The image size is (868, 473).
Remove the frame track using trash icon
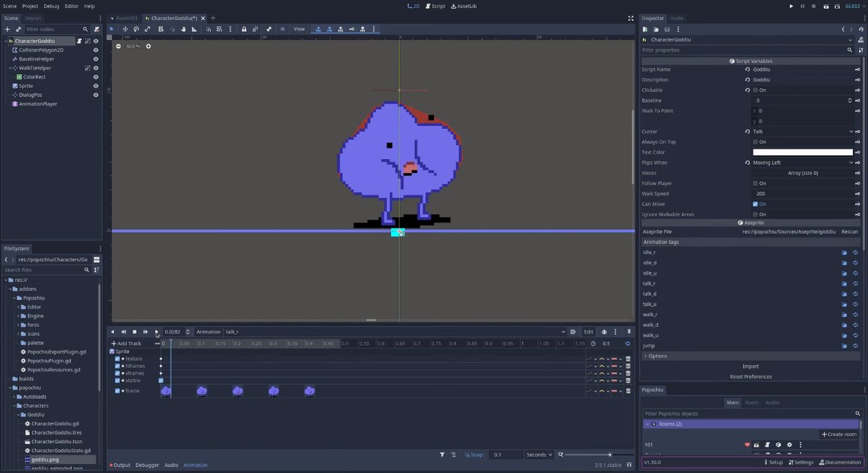[628, 391]
